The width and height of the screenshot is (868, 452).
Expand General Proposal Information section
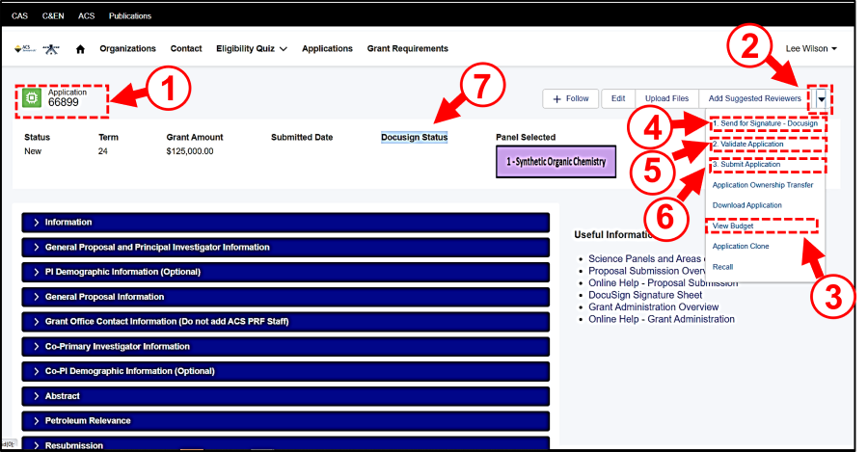click(104, 297)
